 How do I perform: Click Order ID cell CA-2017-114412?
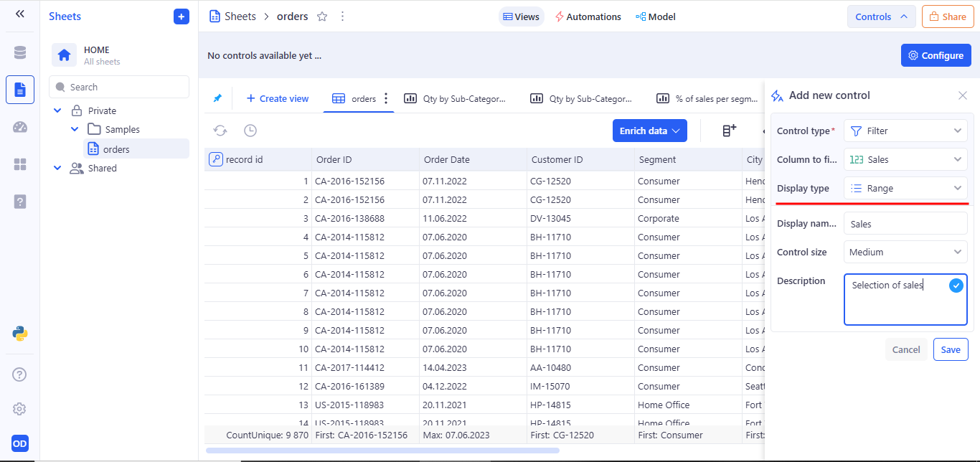point(365,367)
